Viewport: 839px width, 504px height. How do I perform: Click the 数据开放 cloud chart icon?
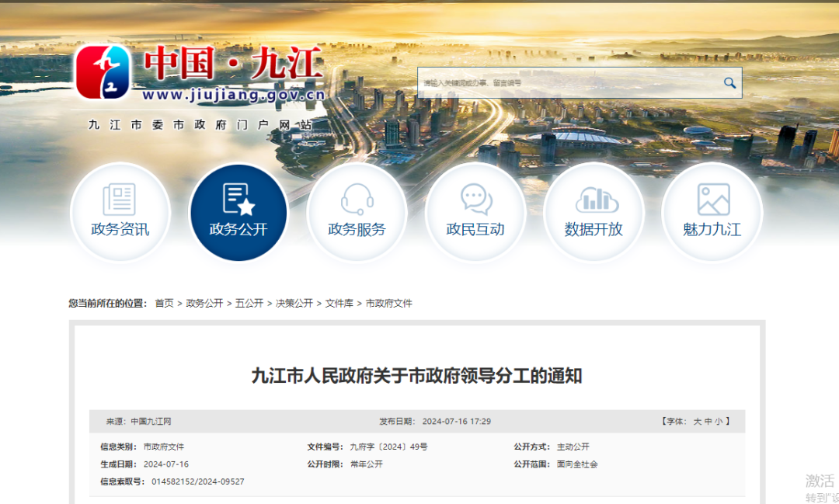596,200
